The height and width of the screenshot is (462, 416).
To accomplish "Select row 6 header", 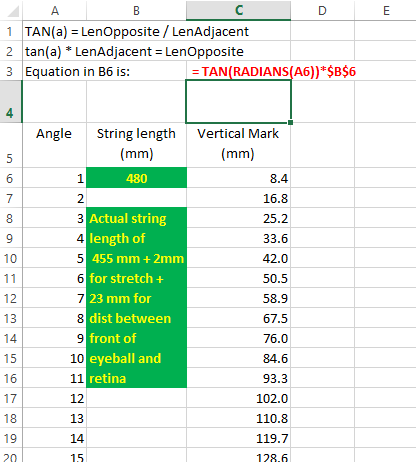I will pyautogui.click(x=11, y=178).
